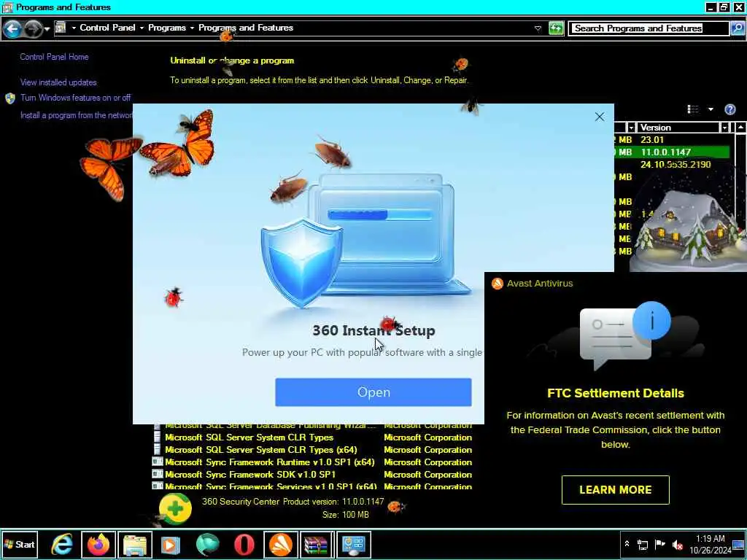Screen dimensions: 747x560
Task: Click the list scrollbar up arrow
Action: [740, 128]
